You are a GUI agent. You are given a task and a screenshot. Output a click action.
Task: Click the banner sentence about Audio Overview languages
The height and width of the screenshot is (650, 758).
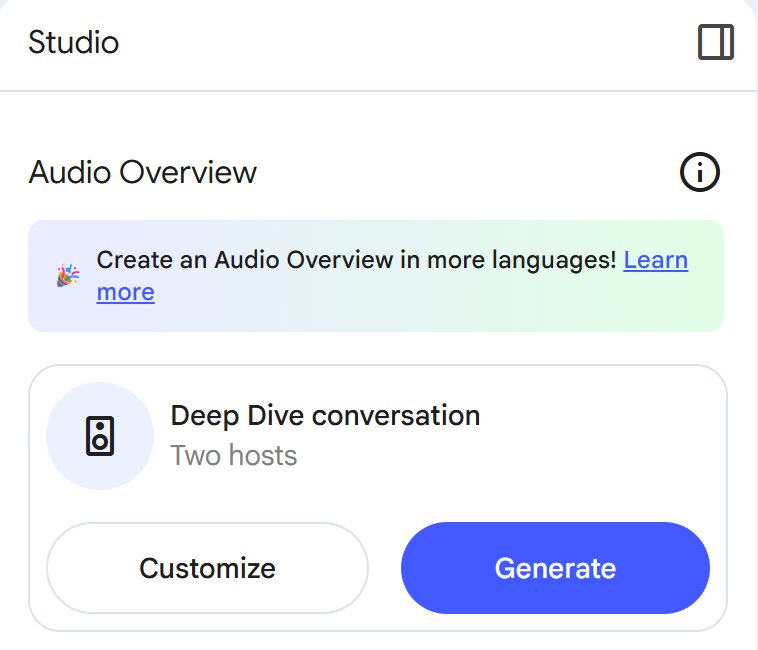[x=356, y=260]
